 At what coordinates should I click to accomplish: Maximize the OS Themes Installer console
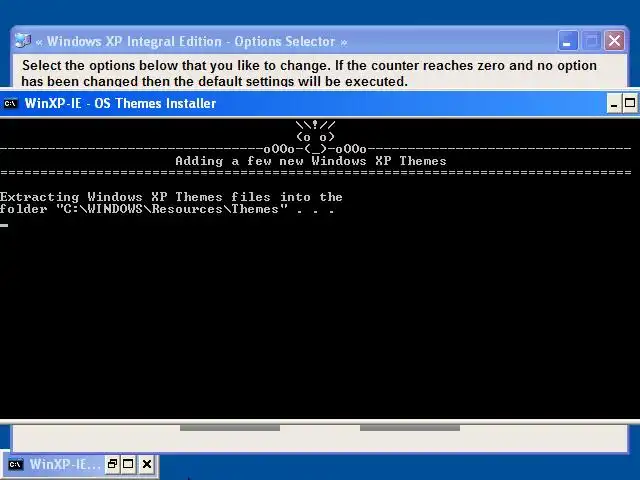tap(630, 103)
